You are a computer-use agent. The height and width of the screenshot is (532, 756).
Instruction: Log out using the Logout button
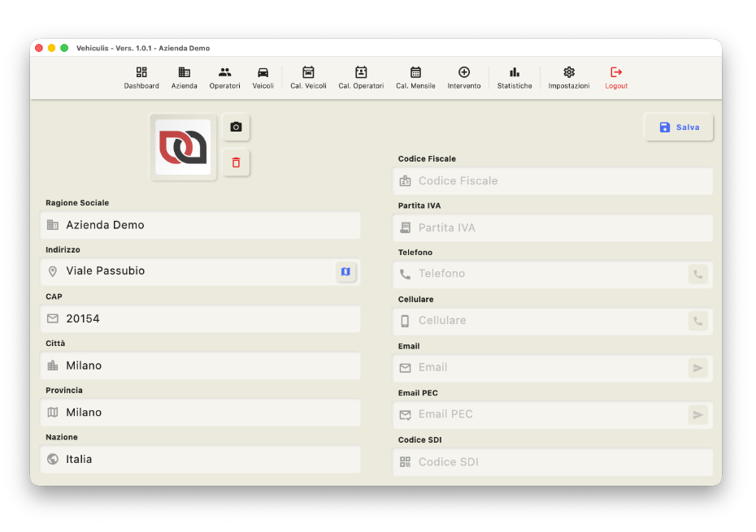616,78
